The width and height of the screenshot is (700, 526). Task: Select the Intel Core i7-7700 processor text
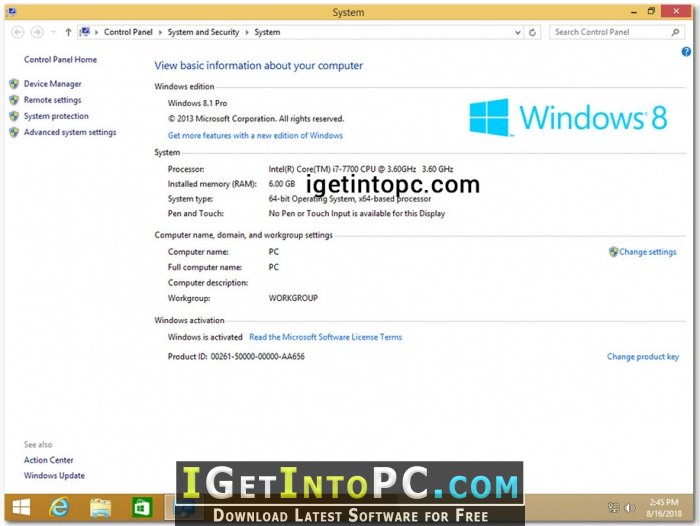pos(361,169)
